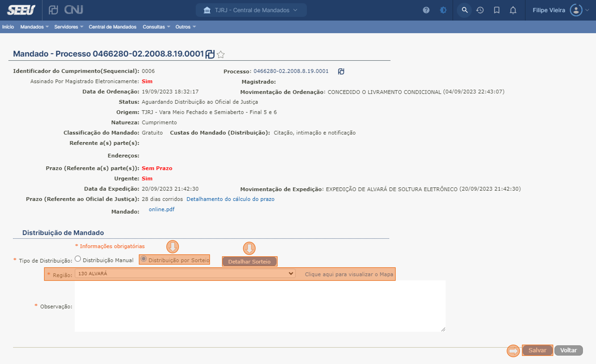Click Clique aqui para visualizar o Mapa
The height and width of the screenshot is (364, 596).
(349, 274)
